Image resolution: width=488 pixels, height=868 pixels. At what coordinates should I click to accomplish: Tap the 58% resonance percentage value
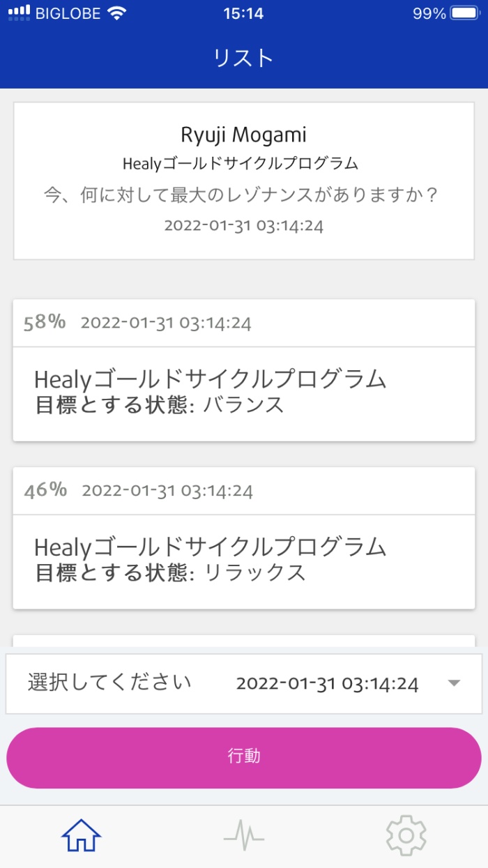(x=47, y=323)
